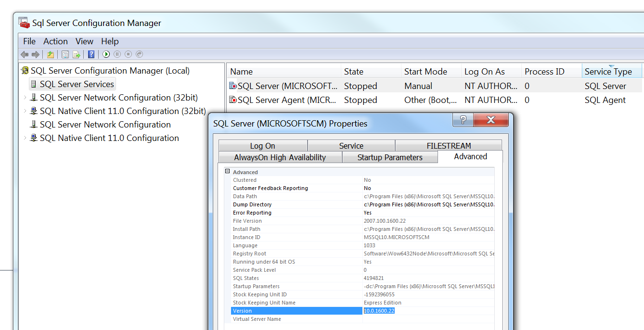Select the non-32bit SQL Native Client 11.0 Configuration node

[x=109, y=138]
